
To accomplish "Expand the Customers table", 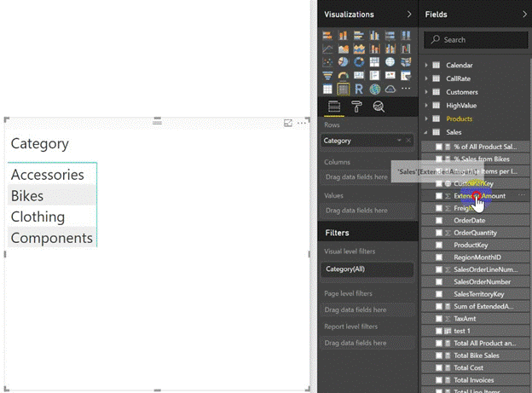I will click(426, 92).
